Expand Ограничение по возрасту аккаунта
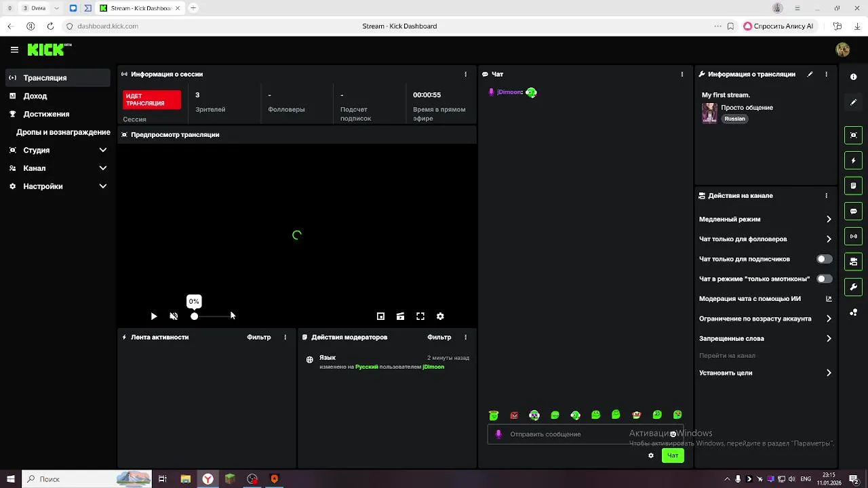The image size is (868, 488). (766, 319)
